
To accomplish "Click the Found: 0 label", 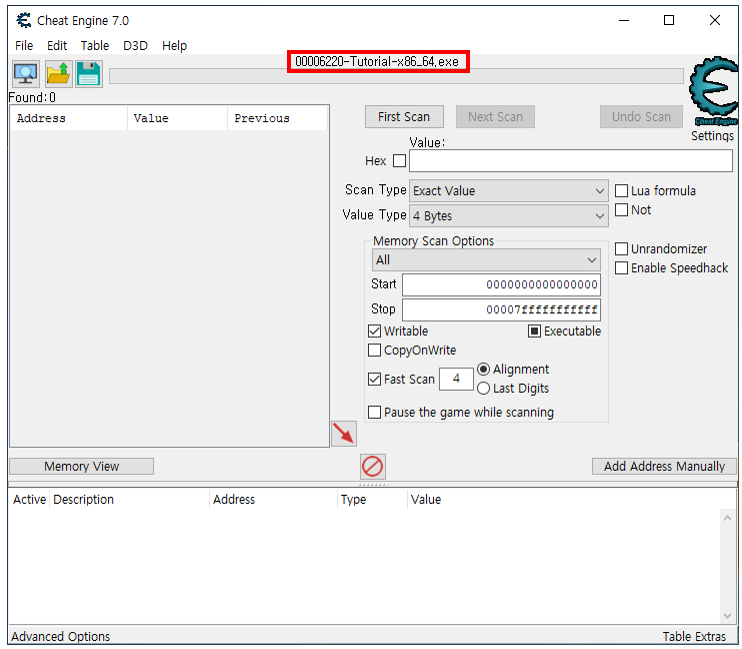I will point(32,98).
